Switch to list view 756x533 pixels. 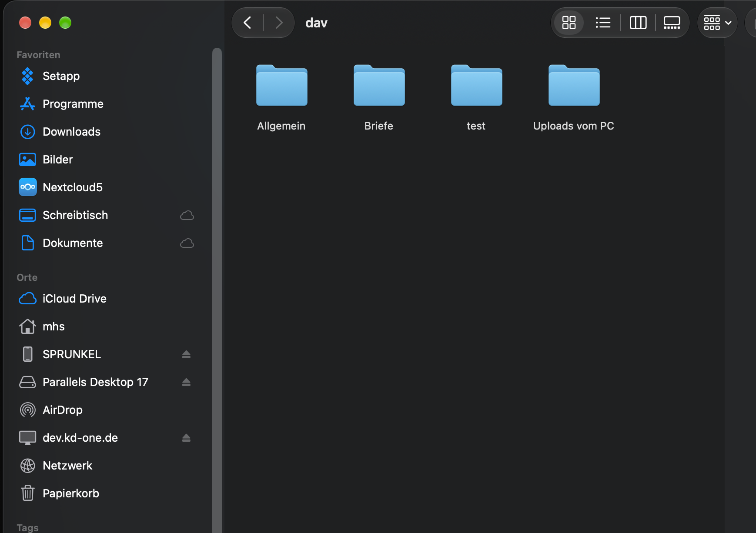(x=603, y=23)
